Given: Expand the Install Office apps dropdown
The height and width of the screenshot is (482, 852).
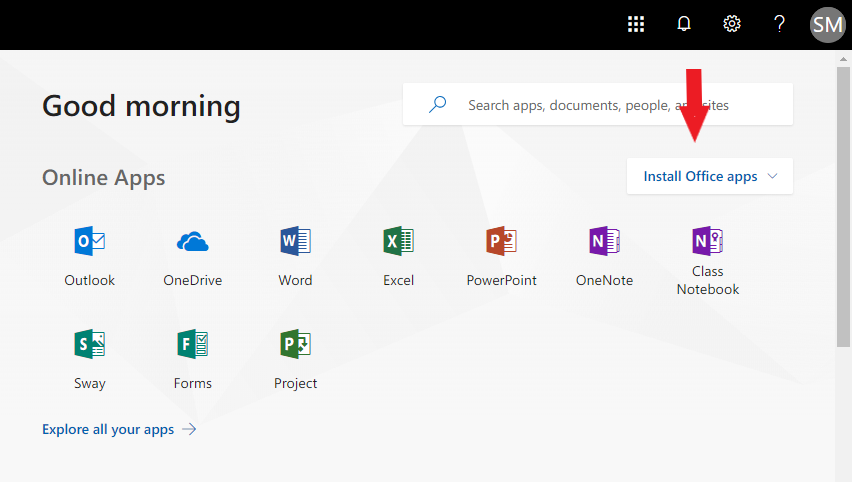Looking at the screenshot, I should tap(700, 176).
